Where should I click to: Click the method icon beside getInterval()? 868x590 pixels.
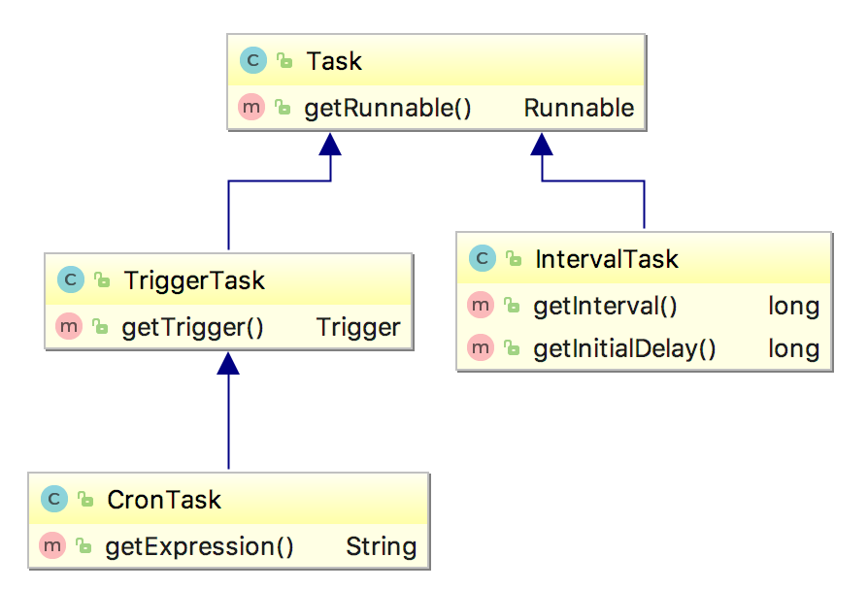481,305
